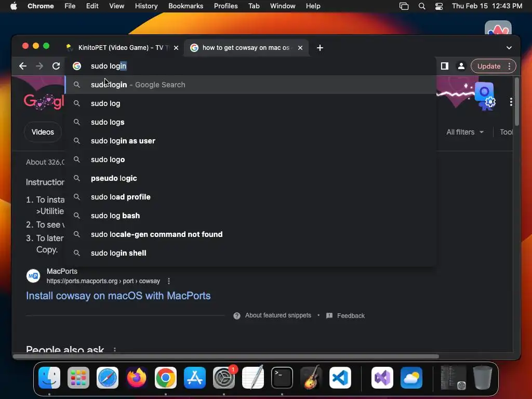Click the forward navigation arrow

click(x=39, y=66)
